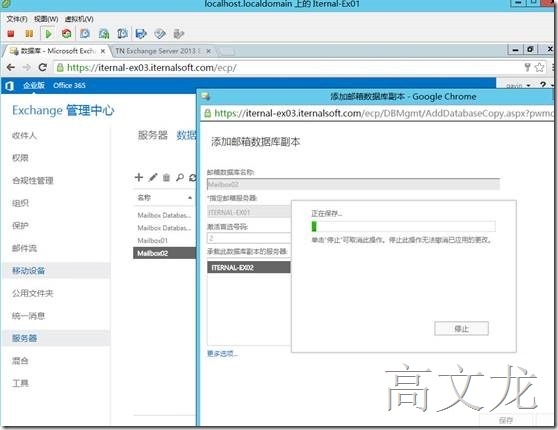Open the snapshot manager icon
The width and height of the screenshot is (558, 430).
122,34
